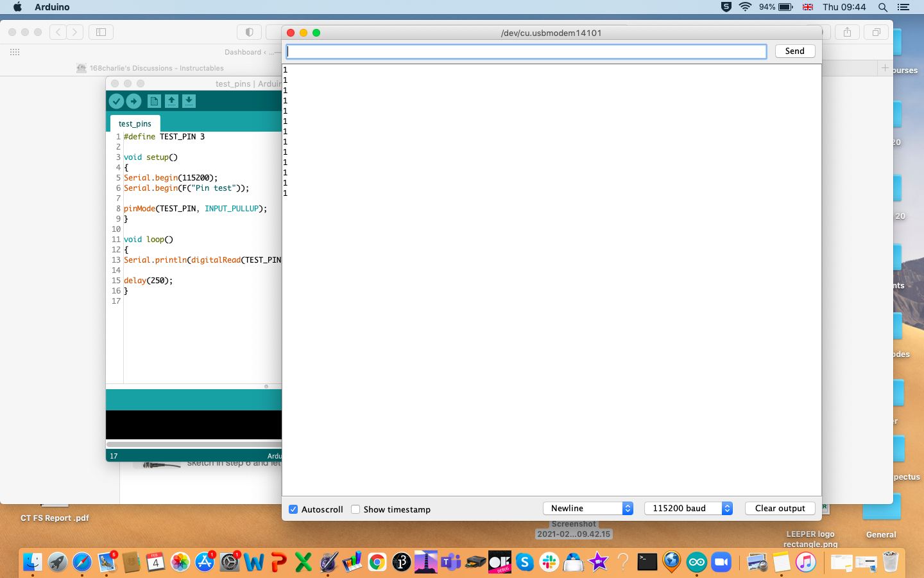924x578 pixels.
Task: Click the Send button
Action: [794, 51]
